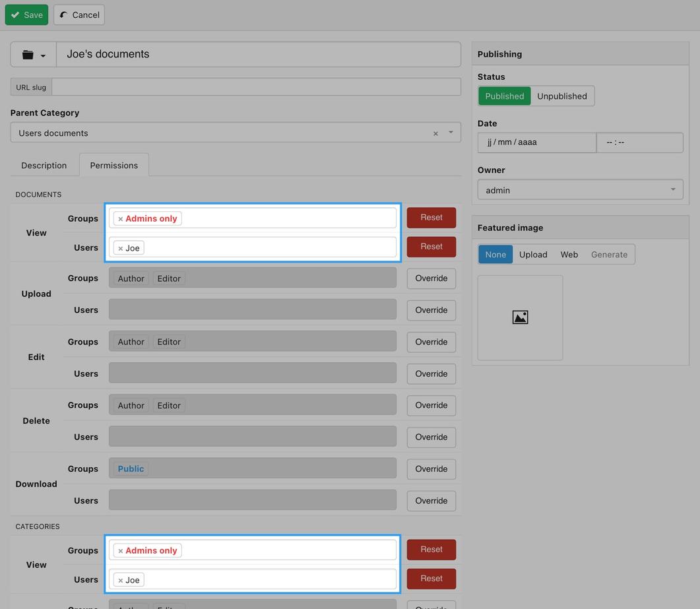Reset Documents View groups permission
The image size is (700, 609).
(431, 218)
